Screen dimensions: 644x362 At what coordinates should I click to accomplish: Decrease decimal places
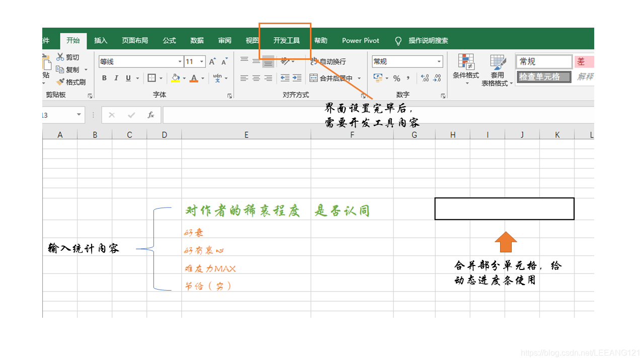437,78
